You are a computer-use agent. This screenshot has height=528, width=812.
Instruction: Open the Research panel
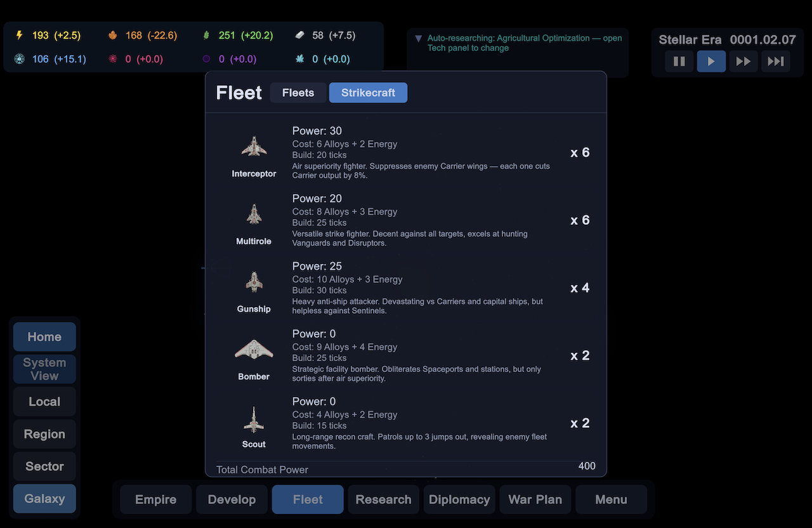point(383,499)
